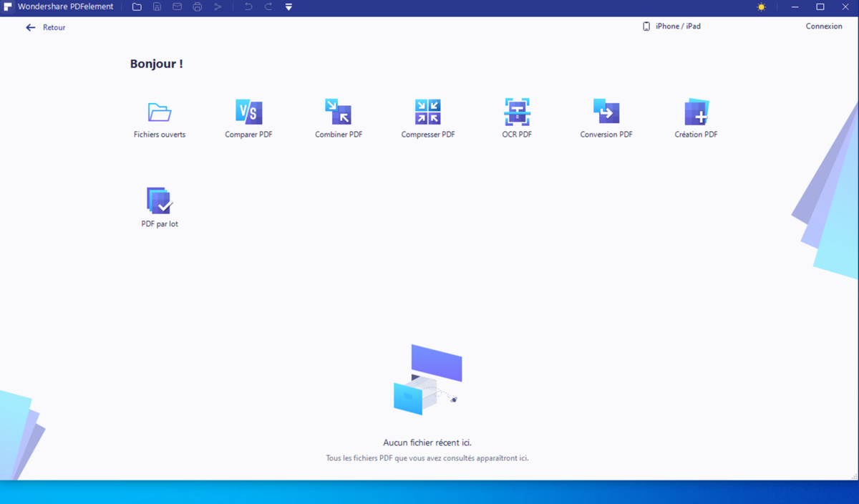Image resolution: width=859 pixels, height=504 pixels.
Task: Open the Fichiers ouverts folder icon
Action: pos(160,112)
